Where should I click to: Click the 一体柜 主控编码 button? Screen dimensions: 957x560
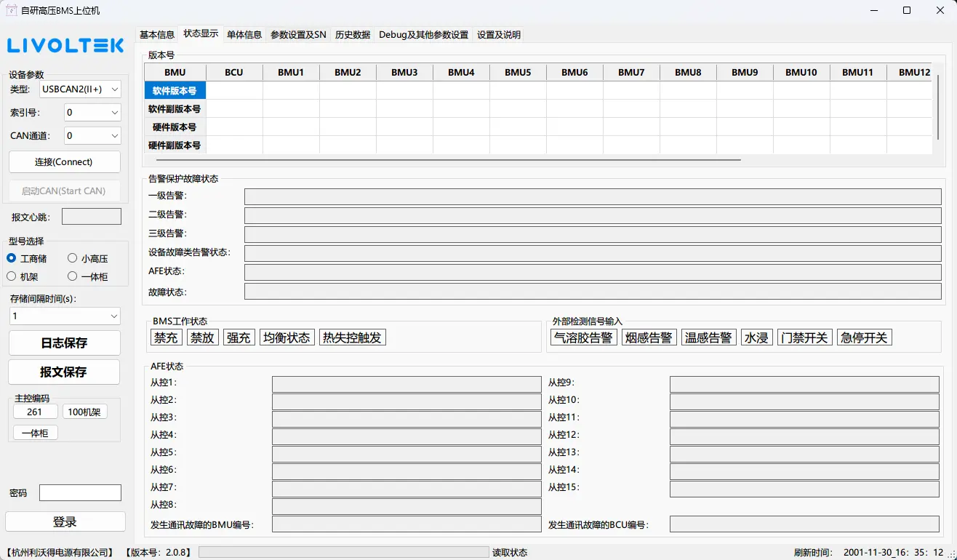pos(35,433)
